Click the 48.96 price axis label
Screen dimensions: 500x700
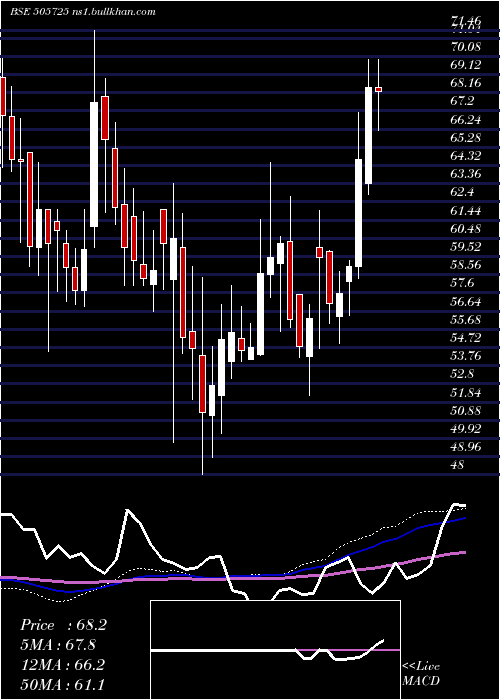pos(466,447)
